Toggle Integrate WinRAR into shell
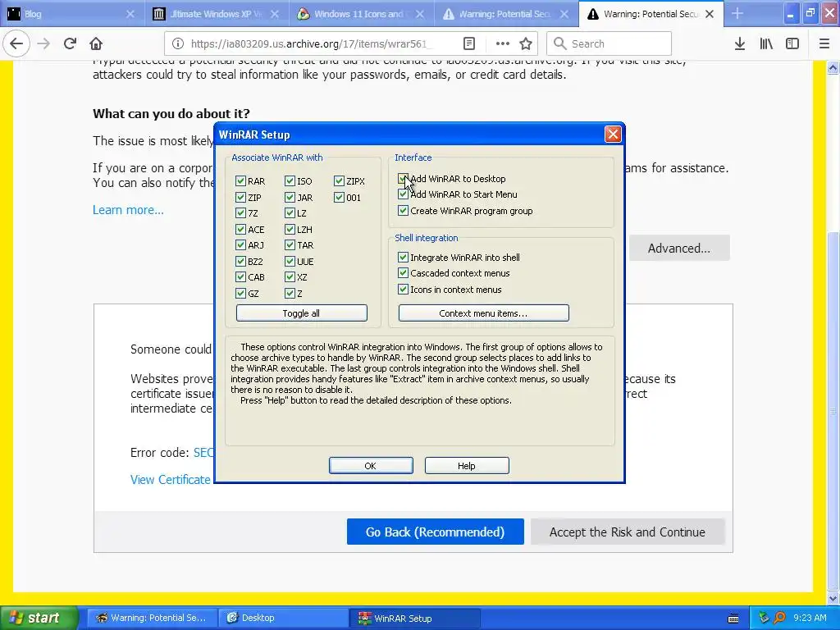This screenshot has width=840, height=630. tap(404, 257)
